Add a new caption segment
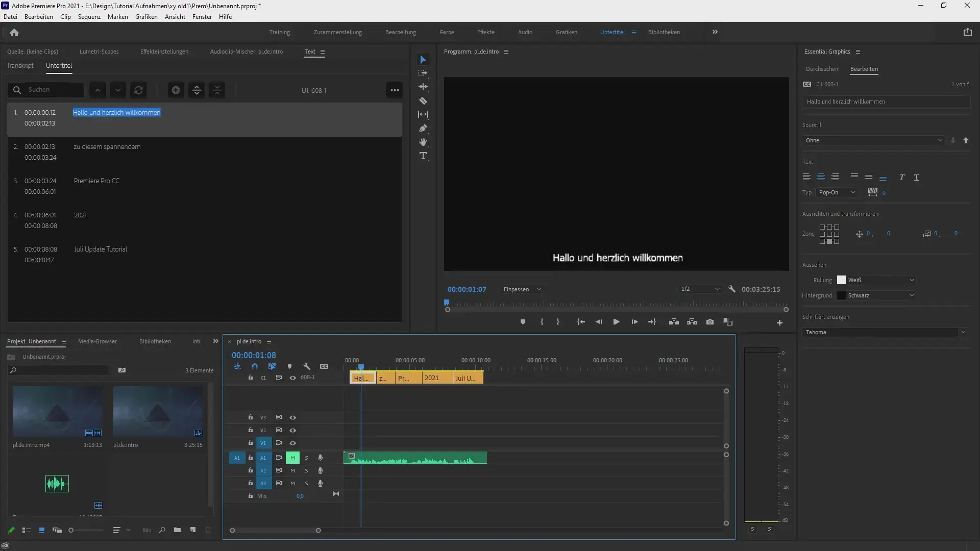Screen dimensions: 980x551 click(x=176, y=90)
